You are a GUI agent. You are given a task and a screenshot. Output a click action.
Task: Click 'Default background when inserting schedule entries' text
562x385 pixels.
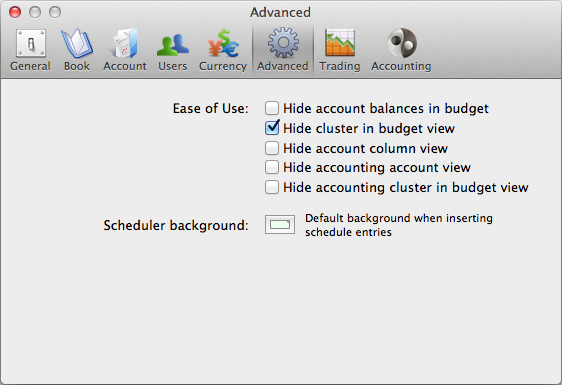399,225
